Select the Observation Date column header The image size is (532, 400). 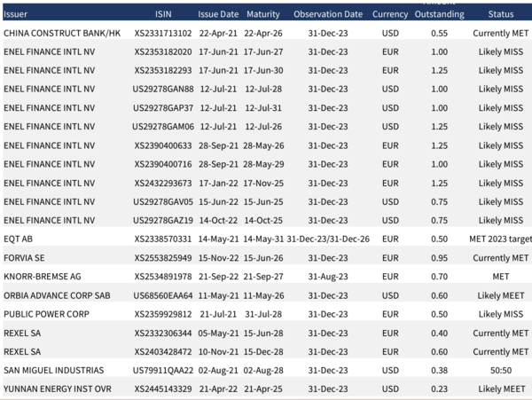click(x=327, y=14)
